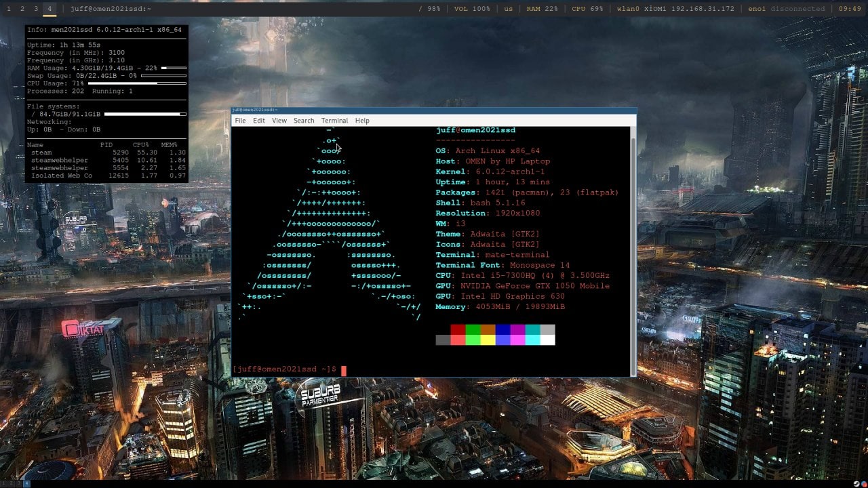Open the Steam tray icon in the bottom bar
Viewport: 868px width, 488px height.
857,483
